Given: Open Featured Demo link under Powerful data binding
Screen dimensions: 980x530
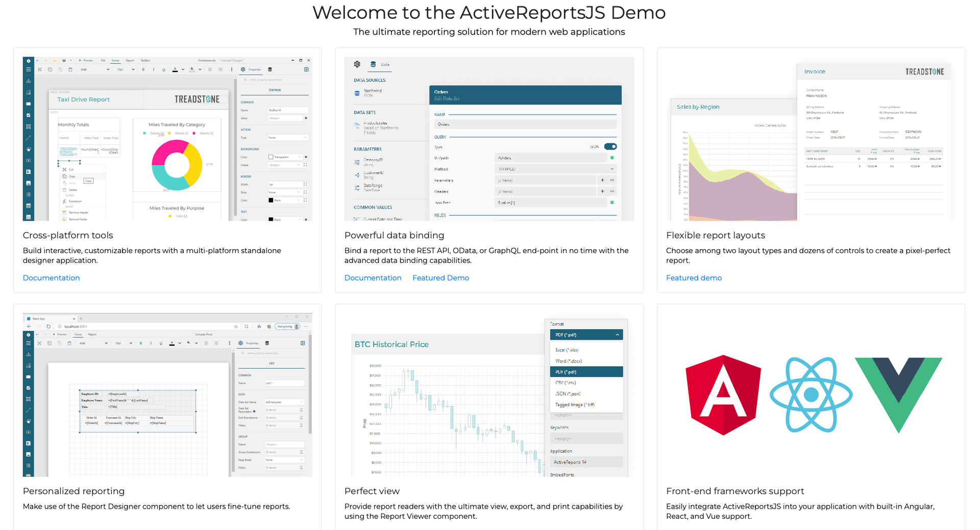Looking at the screenshot, I should tap(440, 278).
